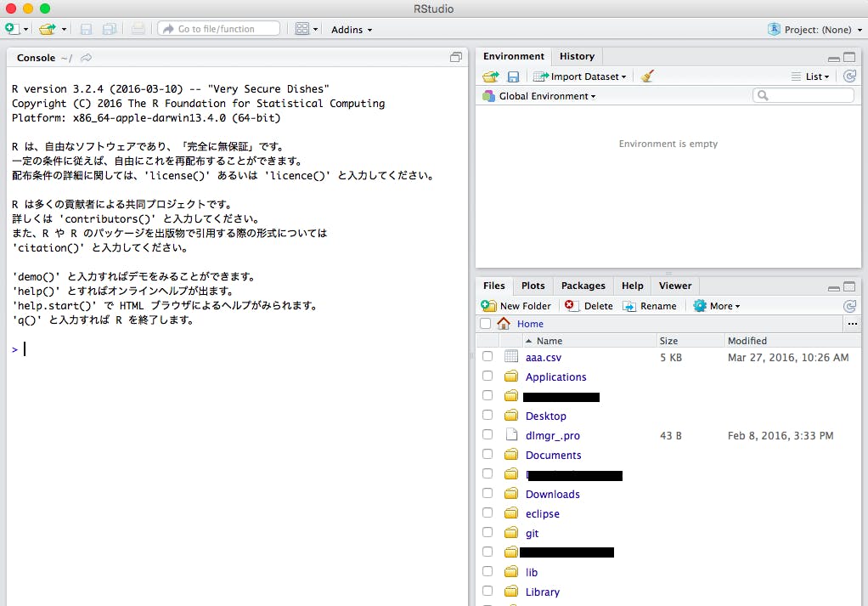This screenshot has width=868, height=606.
Task: Rename a file using Rename icon
Action: pos(651,306)
